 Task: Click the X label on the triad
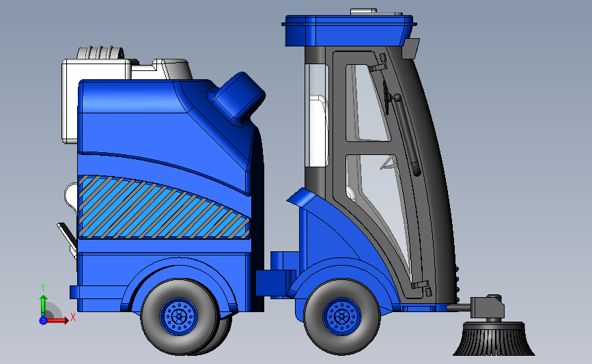click(x=73, y=317)
